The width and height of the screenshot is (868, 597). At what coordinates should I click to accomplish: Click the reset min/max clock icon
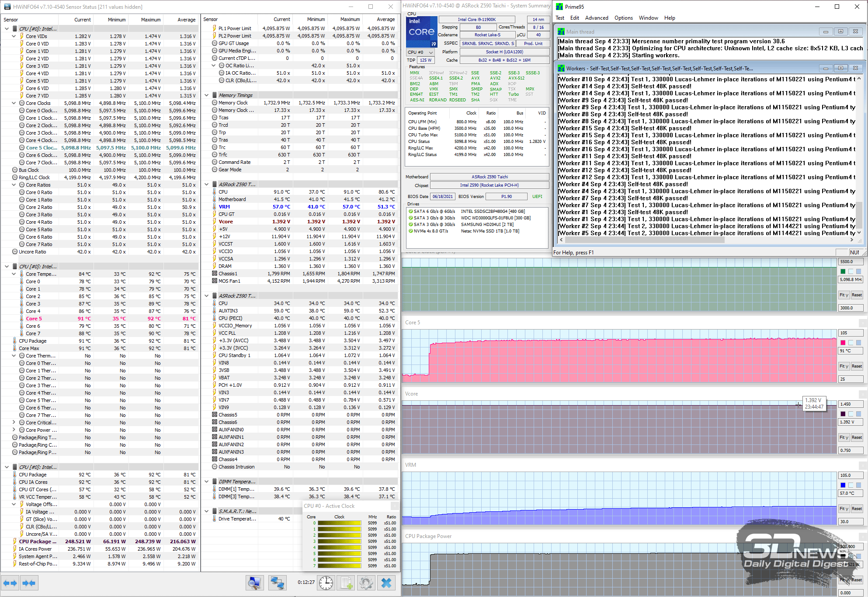[x=326, y=583]
